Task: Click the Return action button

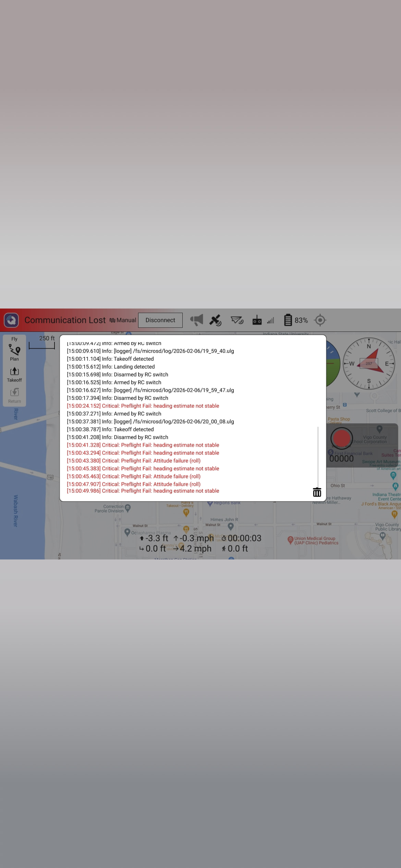Action: click(x=14, y=396)
